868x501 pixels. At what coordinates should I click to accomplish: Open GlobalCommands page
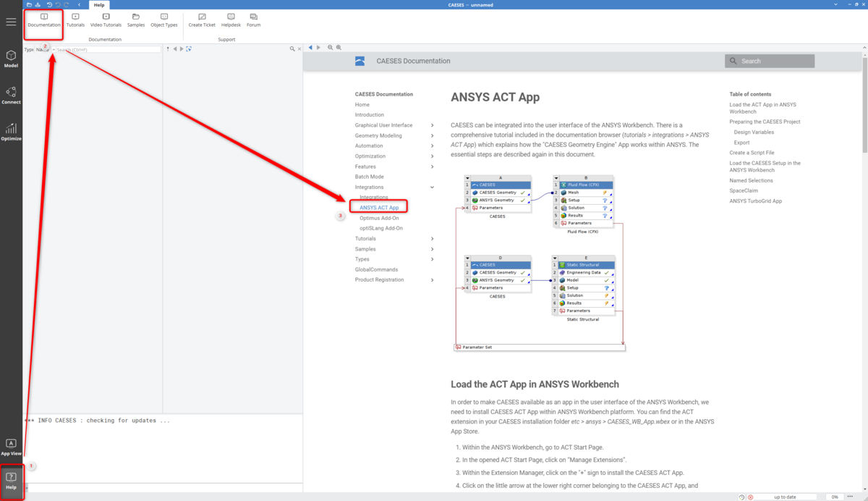pos(376,269)
